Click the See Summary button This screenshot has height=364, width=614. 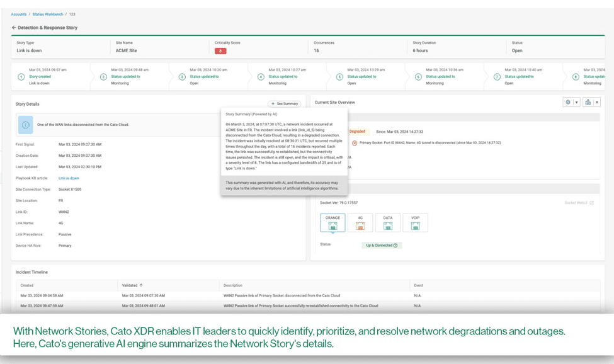click(284, 104)
